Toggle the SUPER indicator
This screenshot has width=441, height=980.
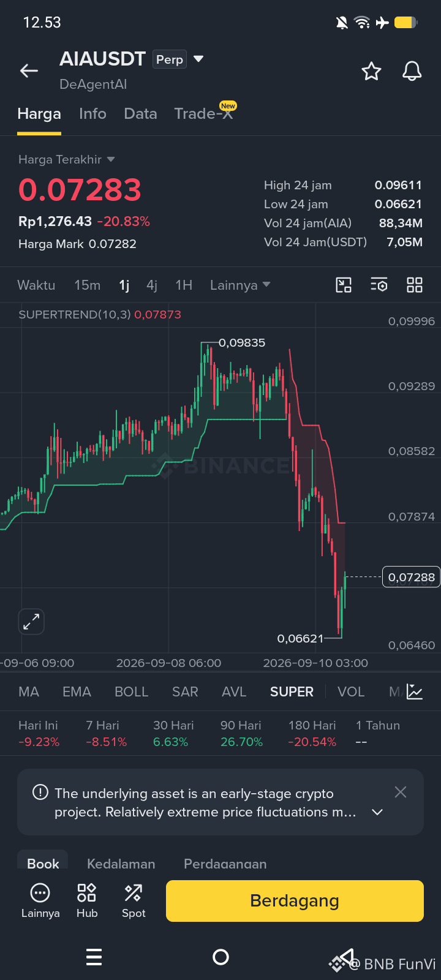tap(292, 692)
